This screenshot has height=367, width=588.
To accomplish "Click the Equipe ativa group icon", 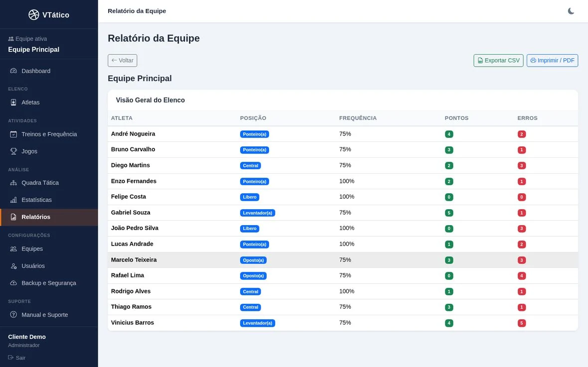I will [11, 39].
